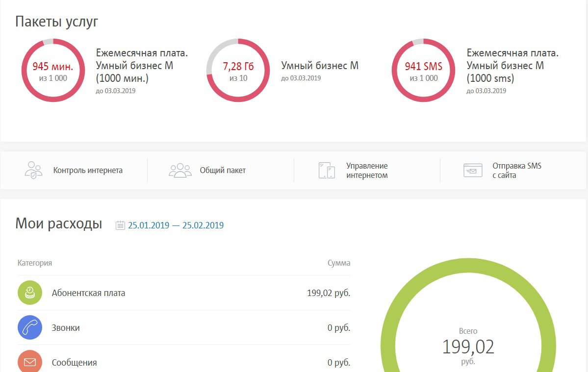Open Отправка SMS с сайта
This screenshot has height=372, width=588.
coord(517,171)
